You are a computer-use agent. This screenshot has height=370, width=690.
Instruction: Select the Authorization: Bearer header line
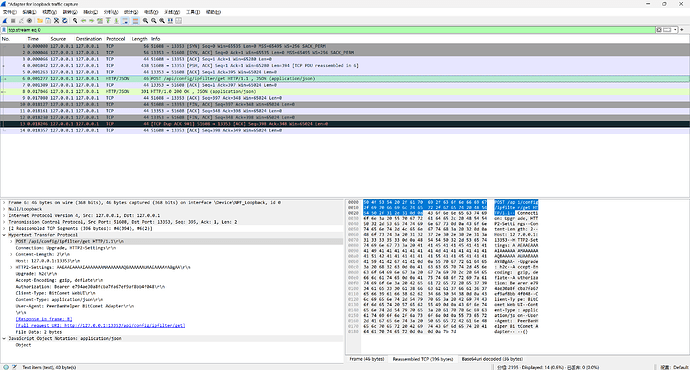(90, 287)
